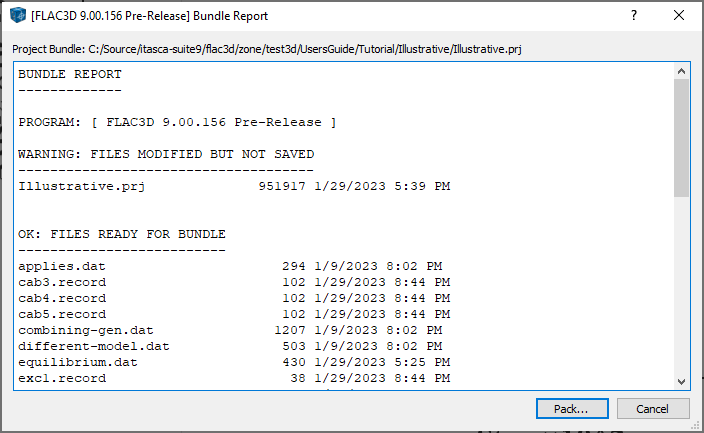Click the vertical scrollbar thumb
This screenshot has width=704, height=433.
pos(681,135)
